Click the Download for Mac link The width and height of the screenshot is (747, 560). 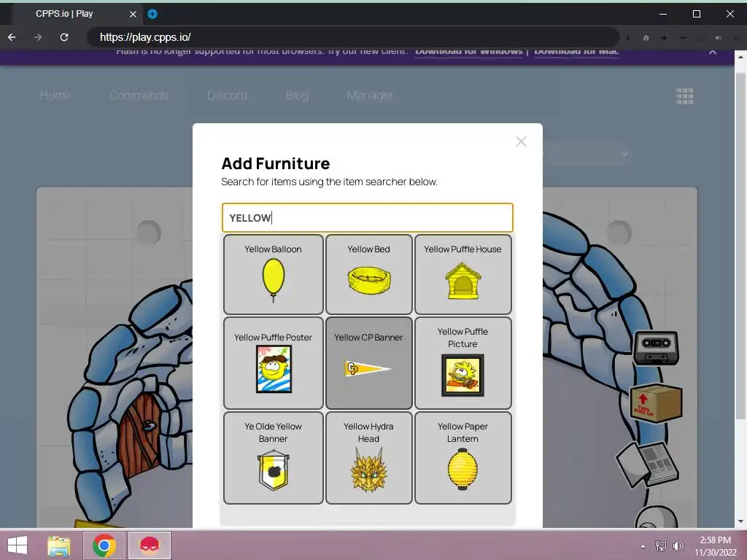pos(576,52)
